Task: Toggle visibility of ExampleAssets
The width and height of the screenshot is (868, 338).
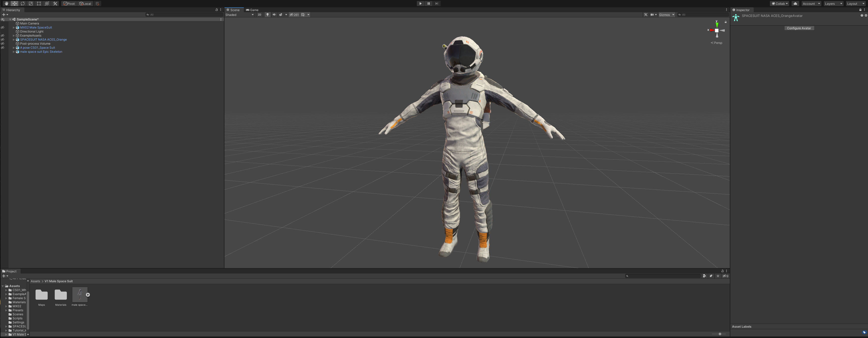Action: pos(3,35)
